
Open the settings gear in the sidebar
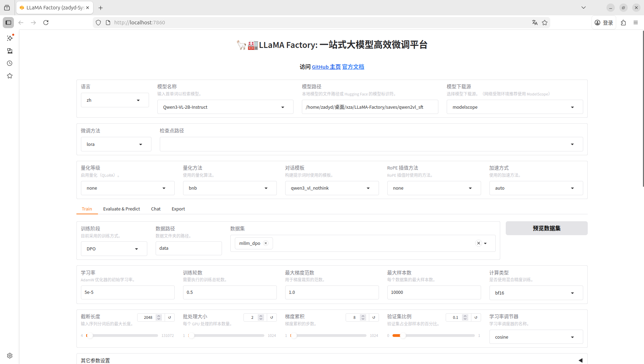[x=9, y=355]
